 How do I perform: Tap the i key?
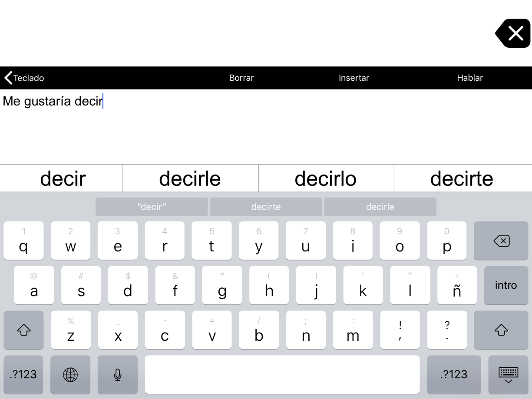click(x=353, y=241)
